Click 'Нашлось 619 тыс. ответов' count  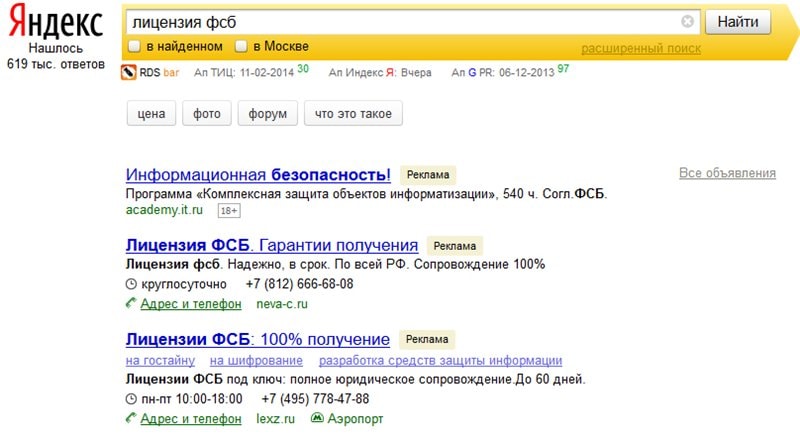click(x=56, y=56)
